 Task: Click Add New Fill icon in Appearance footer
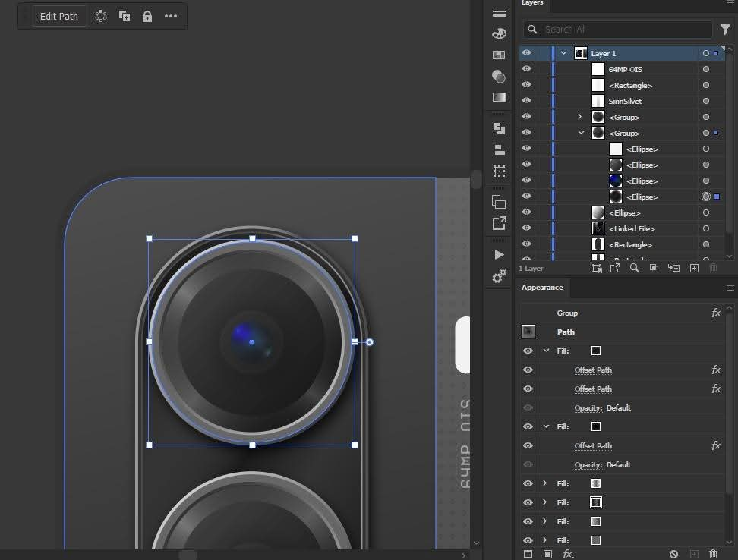547,555
